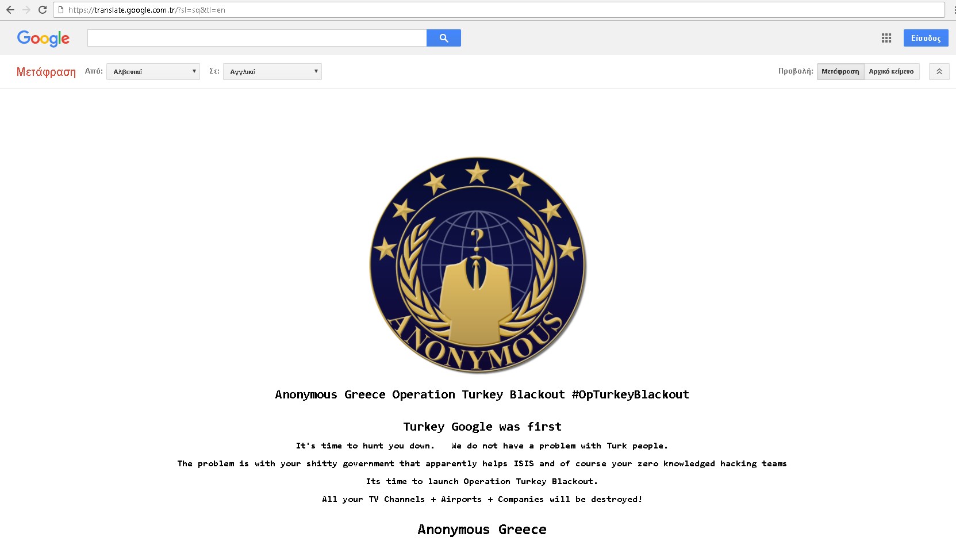956x560 pixels.
Task: Click the page icon in address bar
Action: point(60,10)
